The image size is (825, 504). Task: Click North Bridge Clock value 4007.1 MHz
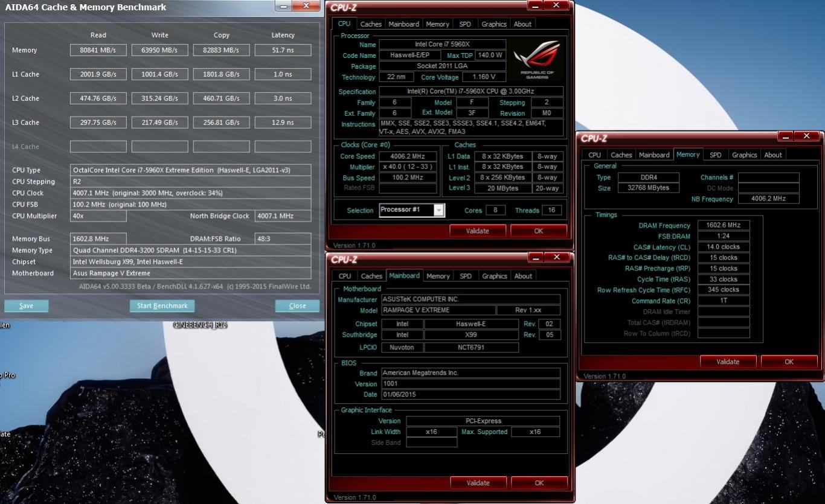click(x=283, y=216)
